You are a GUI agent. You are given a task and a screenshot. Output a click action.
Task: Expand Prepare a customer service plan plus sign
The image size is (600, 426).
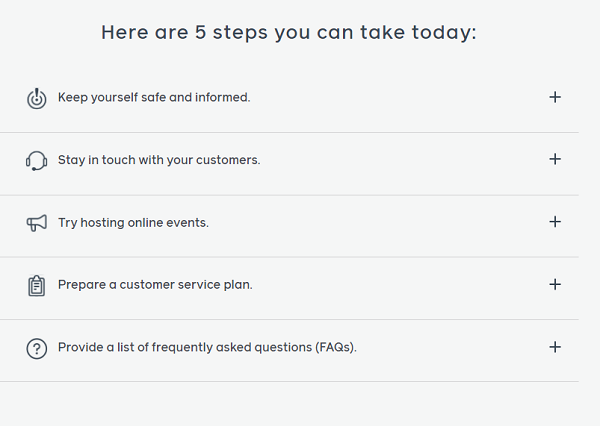pyautogui.click(x=555, y=284)
